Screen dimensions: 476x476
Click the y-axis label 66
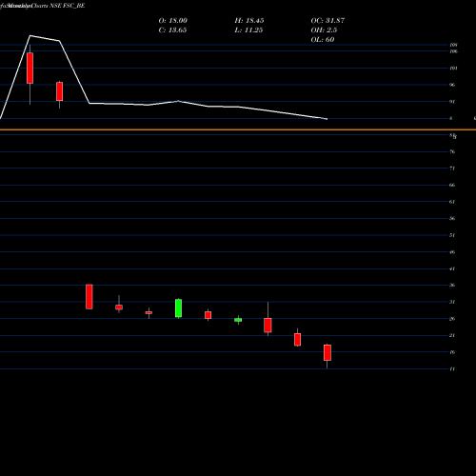[x=452, y=185]
